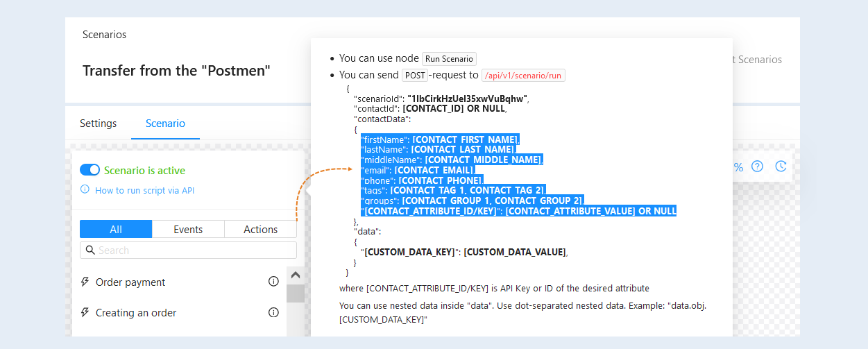Viewport: 868px width, 349px height.
Task: Click the [CONTACT_ID] OR NULL text
Action: point(454,108)
